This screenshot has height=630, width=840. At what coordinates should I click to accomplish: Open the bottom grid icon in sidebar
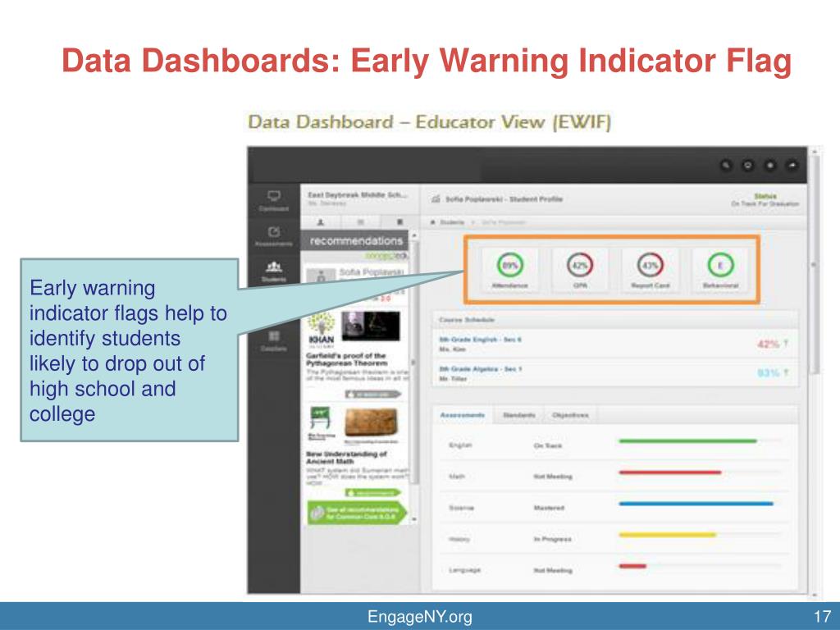click(274, 340)
